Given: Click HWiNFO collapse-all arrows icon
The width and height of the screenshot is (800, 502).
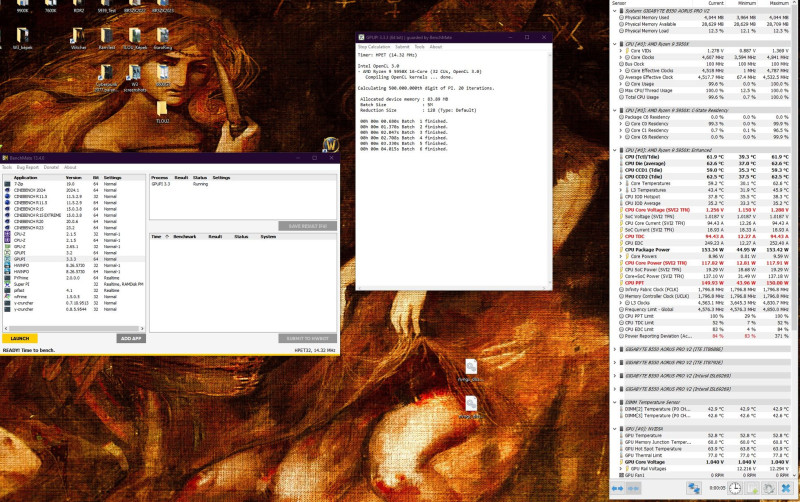Looking at the screenshot, I should [x=633, y=488].
